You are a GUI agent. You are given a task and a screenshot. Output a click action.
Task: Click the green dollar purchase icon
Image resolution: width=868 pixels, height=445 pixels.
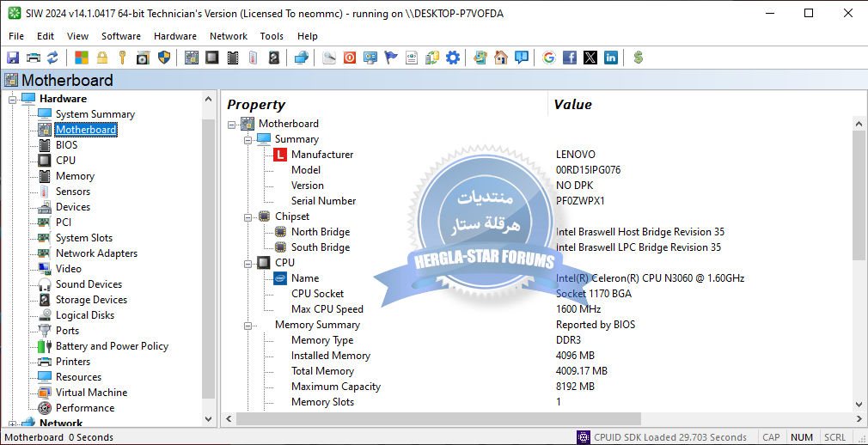tap(639, 58)
